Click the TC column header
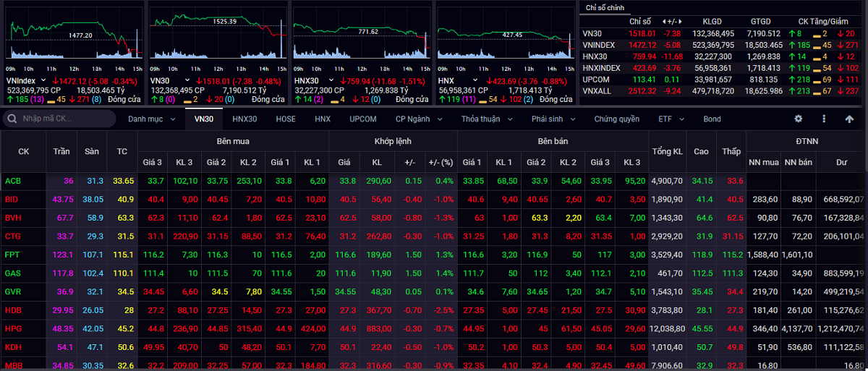 coord(122,152)
